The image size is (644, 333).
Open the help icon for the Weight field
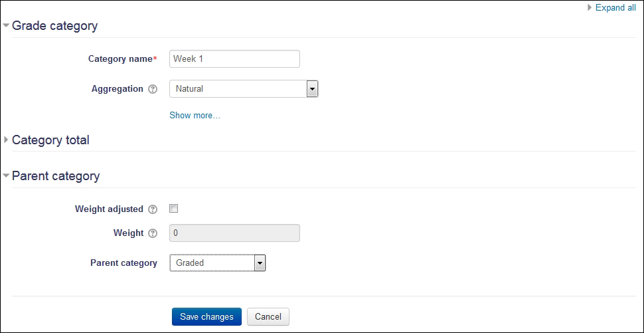153,233
